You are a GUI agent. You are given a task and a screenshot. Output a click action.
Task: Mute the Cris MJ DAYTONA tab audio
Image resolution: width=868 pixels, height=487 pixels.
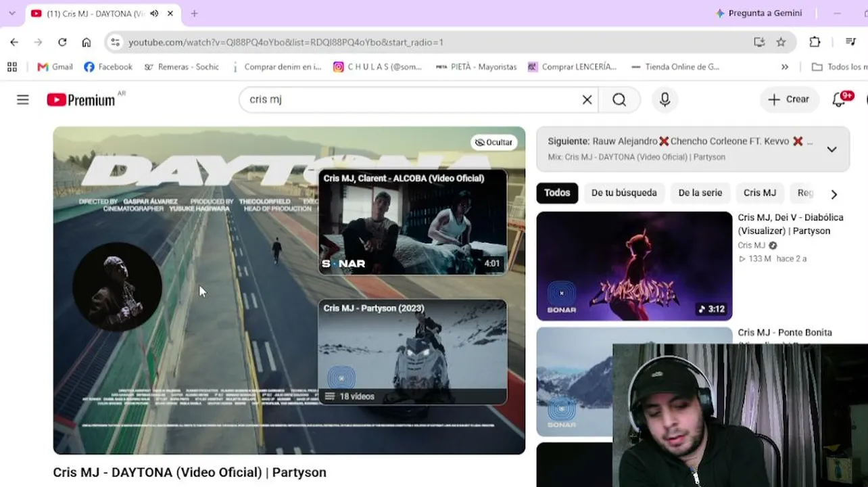pyautogui.click(x=155, y=14)
